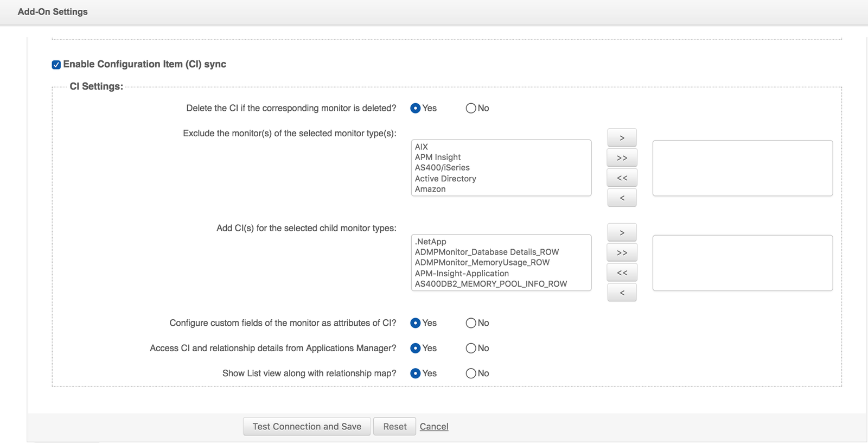
Task: Choose No for custom fields as CI attributes
Action: tap(471, 323)
